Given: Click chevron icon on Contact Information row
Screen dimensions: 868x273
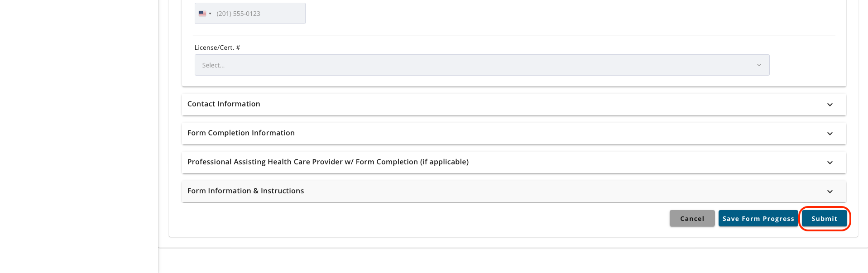Looking at the screenshot, I should click(830, 105).
